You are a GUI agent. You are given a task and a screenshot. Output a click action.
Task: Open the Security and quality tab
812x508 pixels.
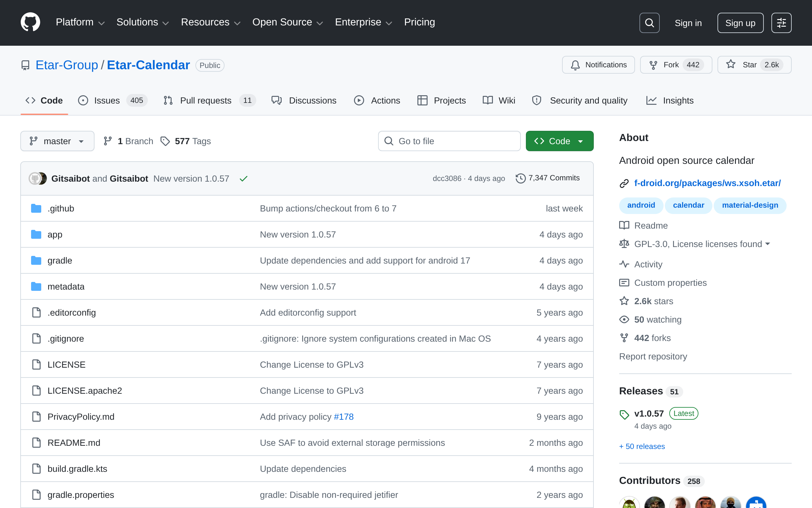580,100
